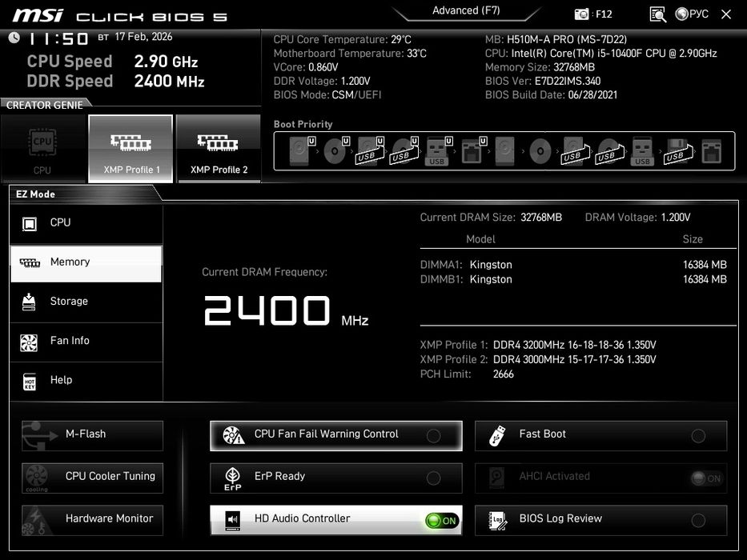
Task: Click the 17 Feb, 2026 date
Action: (x=143, y=37)
